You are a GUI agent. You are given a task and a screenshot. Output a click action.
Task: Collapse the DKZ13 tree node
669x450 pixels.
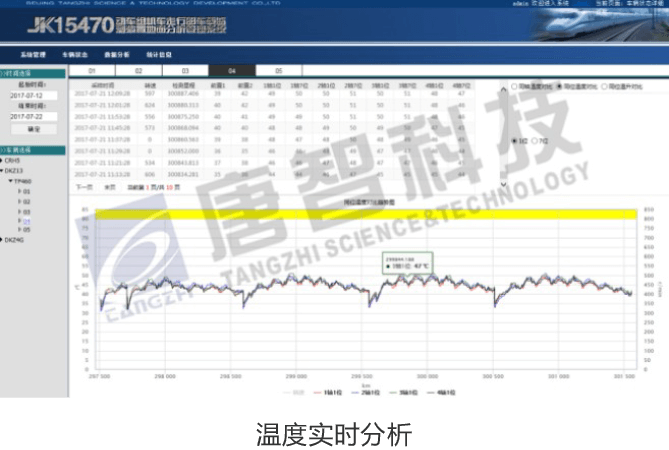(x=2, y=171)
